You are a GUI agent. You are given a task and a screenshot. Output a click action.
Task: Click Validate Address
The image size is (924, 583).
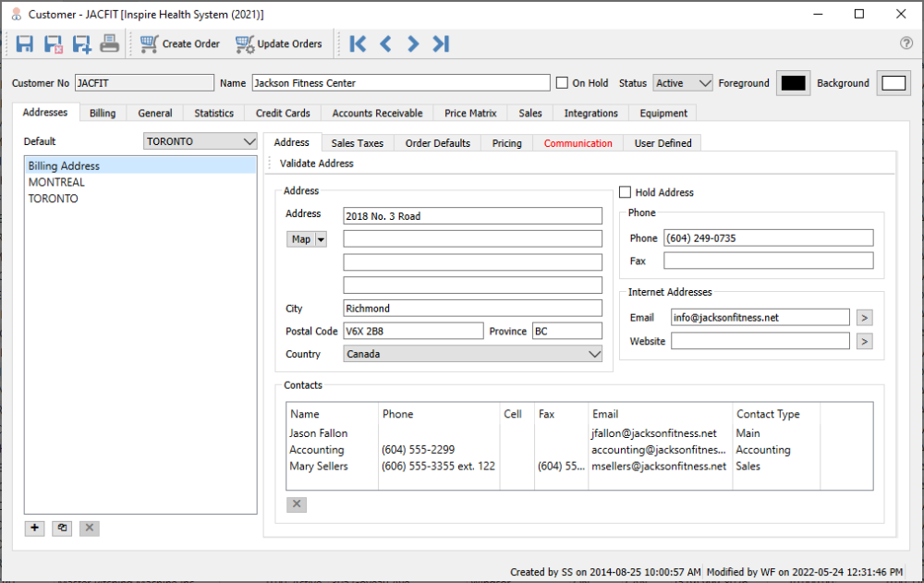click(x=316, y=164)
